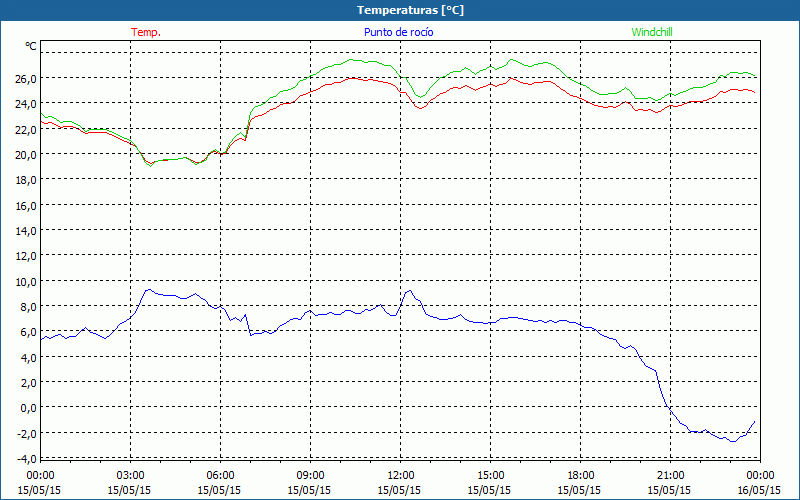The image size is (800, 500).
Task: Click the 0,0 y-axis value
Action: coord(28,408)
